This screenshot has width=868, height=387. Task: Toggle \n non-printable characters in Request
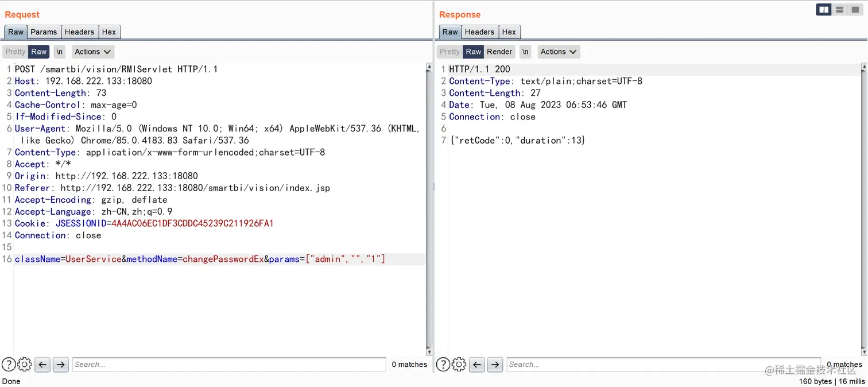60,52
